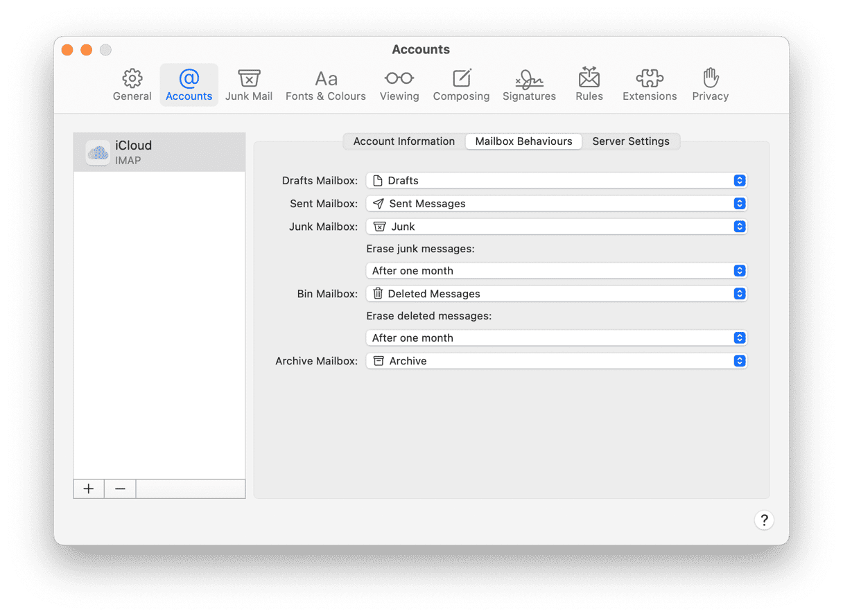The height and width of the screenshot is (616, 843).
Task: Expand the Drafts Mailbox dropdown
Action: pos(556,181)
